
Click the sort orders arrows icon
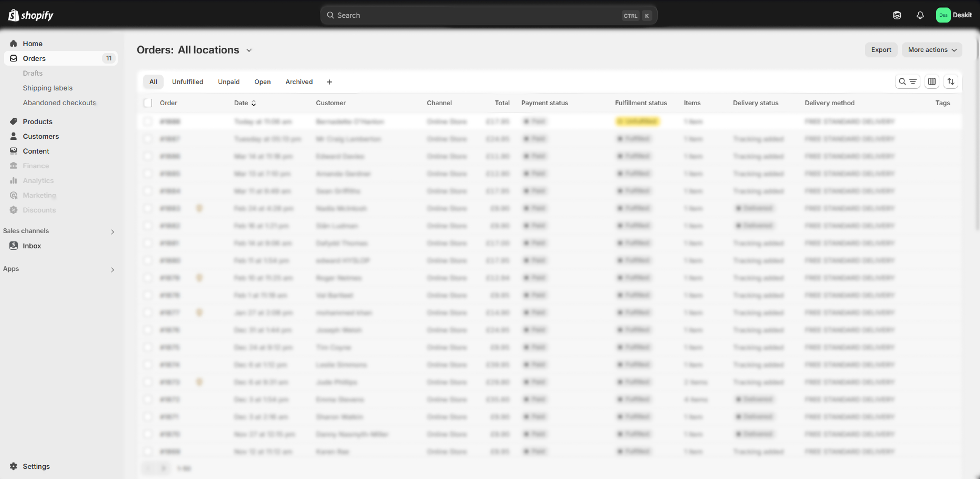pos(950,81)
